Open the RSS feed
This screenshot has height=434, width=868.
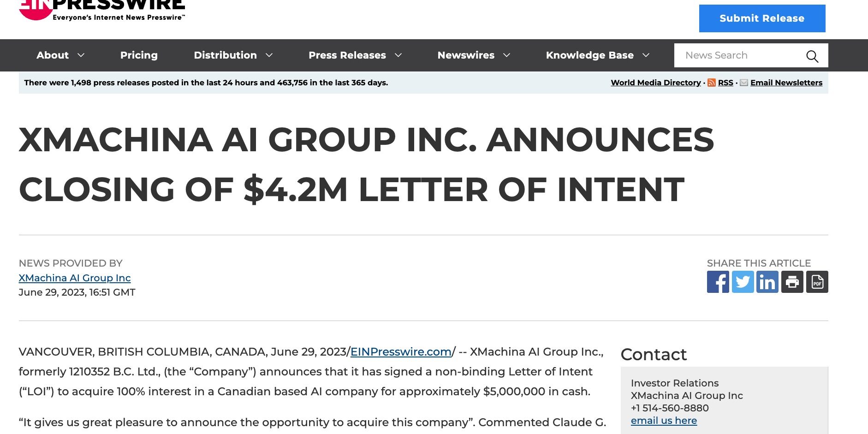(725, 83)
